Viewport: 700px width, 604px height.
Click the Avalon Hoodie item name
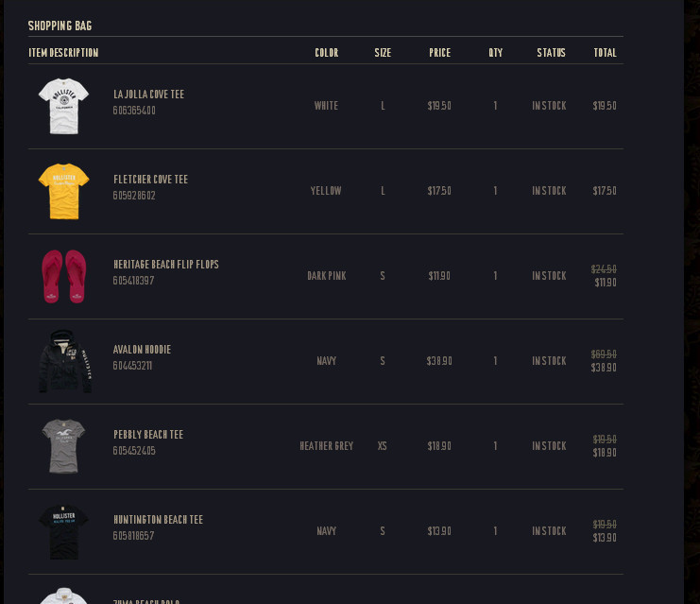pos(142,350)
